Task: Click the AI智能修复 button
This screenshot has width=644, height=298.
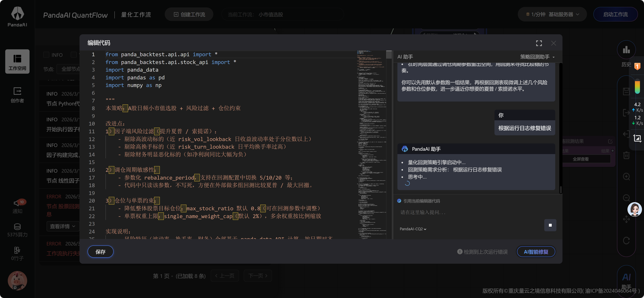Action: [x=536, y=252]
